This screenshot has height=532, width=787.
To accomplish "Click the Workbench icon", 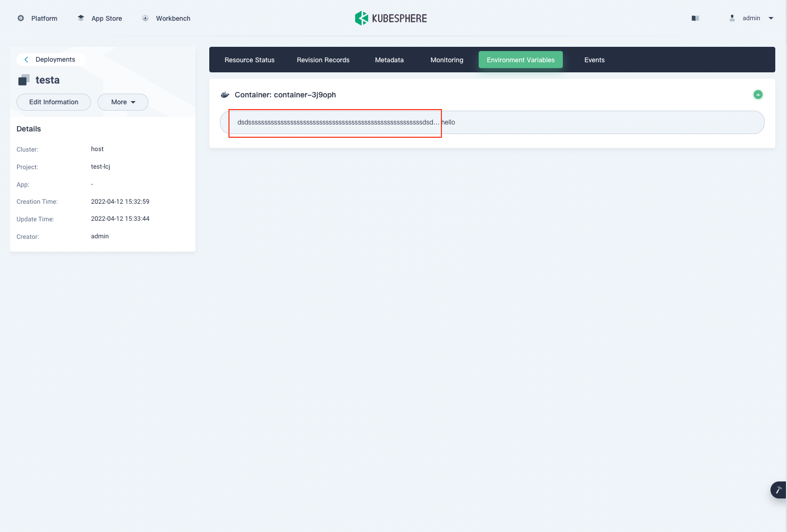I will (x=145, y=18).
